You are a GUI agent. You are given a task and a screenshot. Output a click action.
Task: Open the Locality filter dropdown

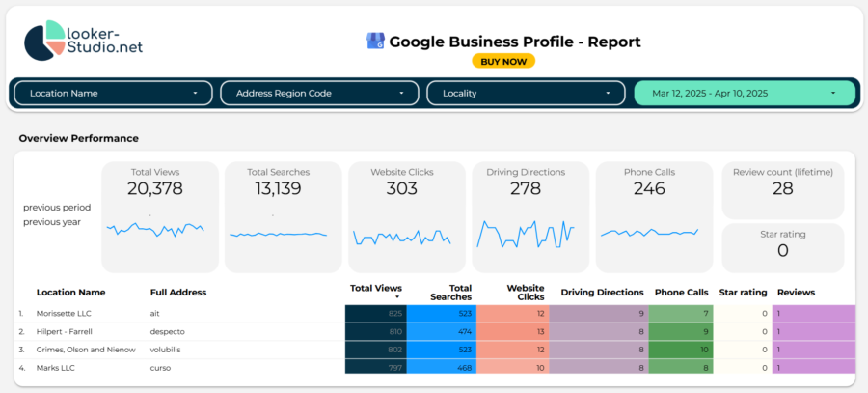point(526,93)
